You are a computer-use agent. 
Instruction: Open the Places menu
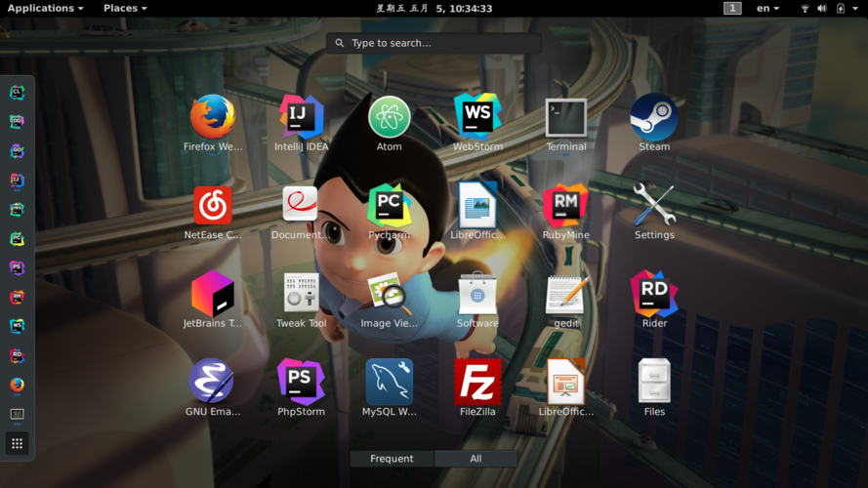[125, 9]
